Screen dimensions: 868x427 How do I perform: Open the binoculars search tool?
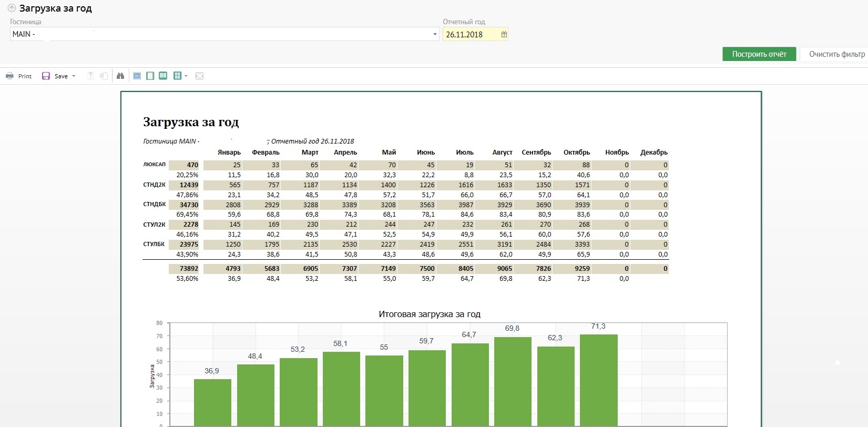point(120,76)
